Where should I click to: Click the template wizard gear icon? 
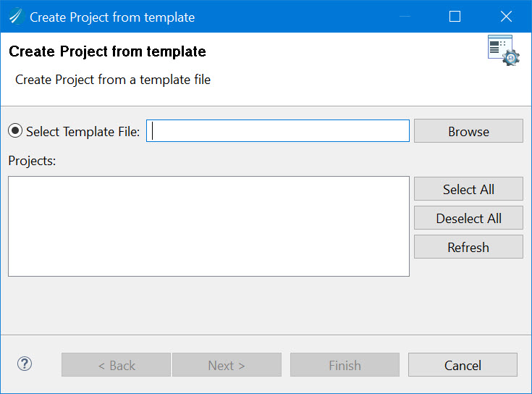[x=504, y=51]
